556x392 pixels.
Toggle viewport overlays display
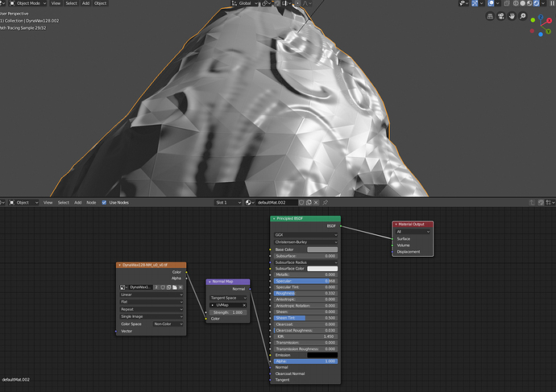[491, 3]
